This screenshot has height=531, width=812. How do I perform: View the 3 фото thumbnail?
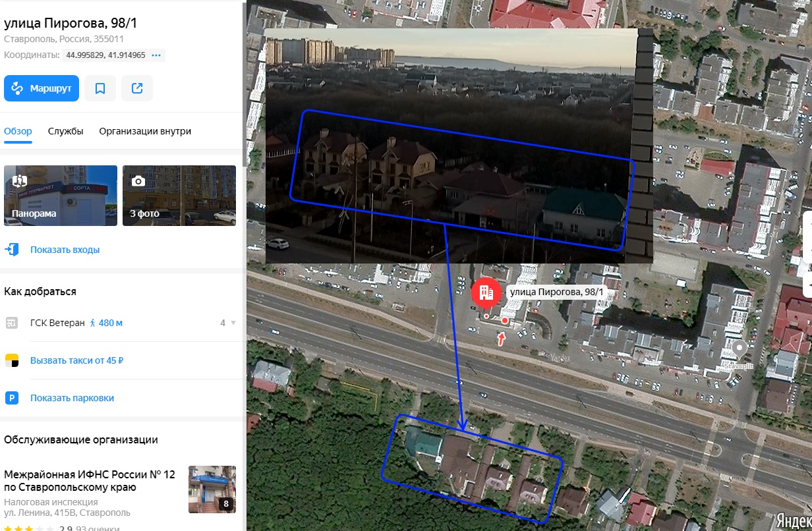pyautogui.click(x=179, y=196)
